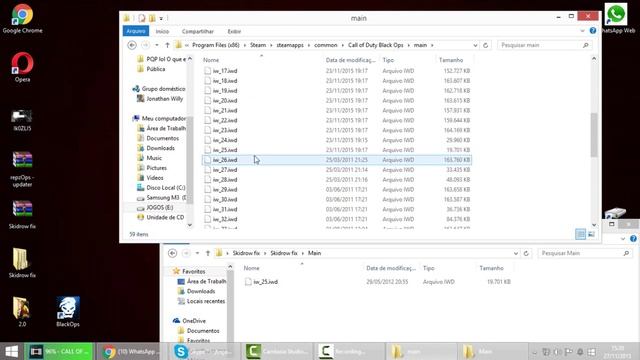This screenshot has height=360, width=640.
Task: Open Downloads in main window sidebar
Action: pyautogui.click(x=160, y=148)
